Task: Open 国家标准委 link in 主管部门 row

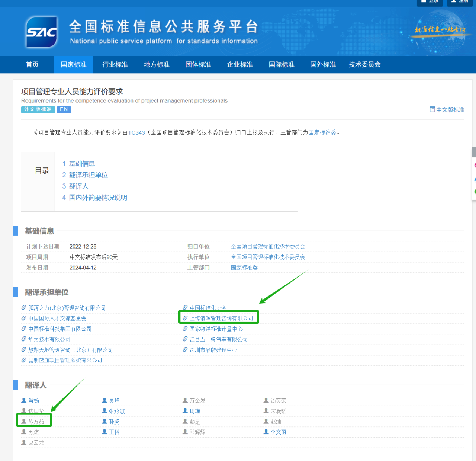Action: tap(244, 268)
